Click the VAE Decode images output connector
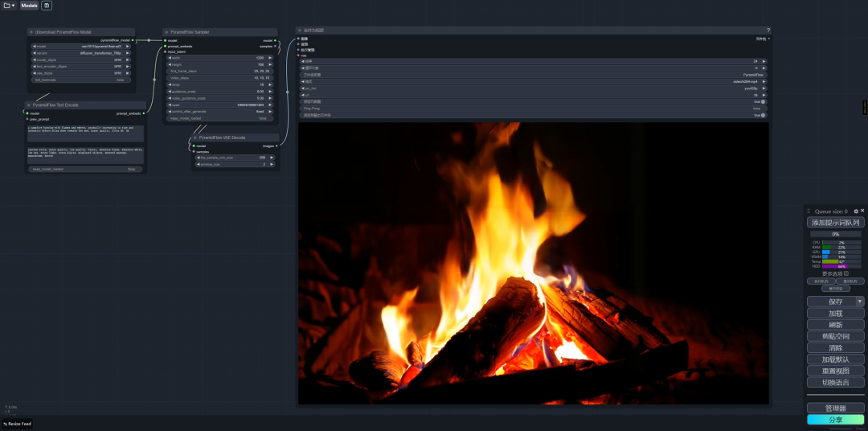Viewport: 868px width, 431px height. (x=276, y=146)
